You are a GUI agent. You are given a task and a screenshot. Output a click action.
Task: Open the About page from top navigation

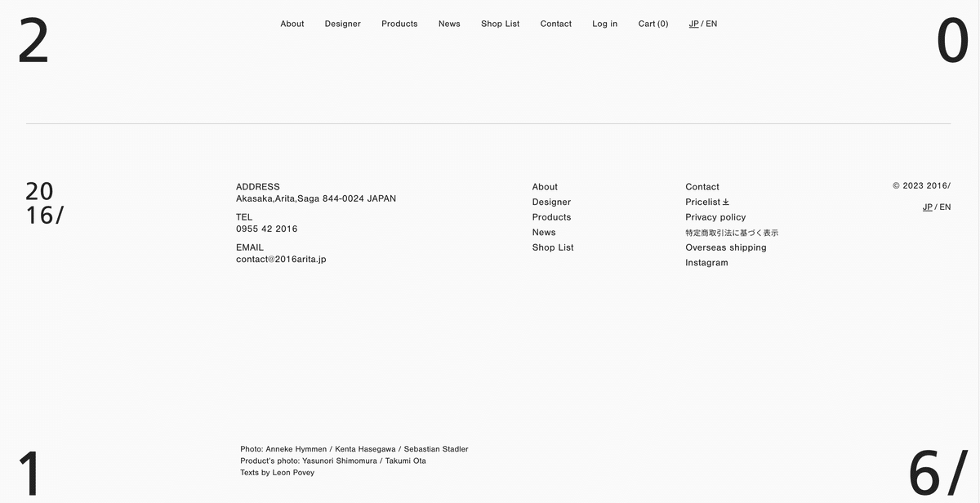(292, 24)
